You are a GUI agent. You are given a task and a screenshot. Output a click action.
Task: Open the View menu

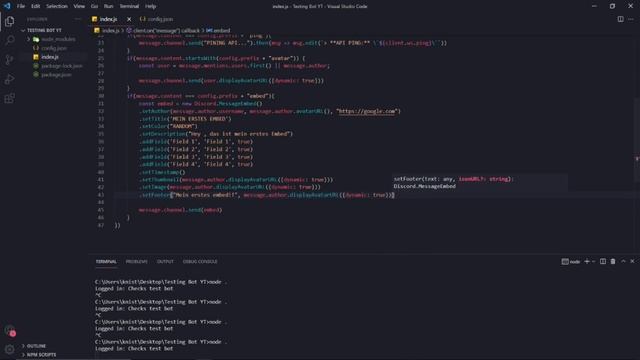pyautogui.click(x=79, y=6)
